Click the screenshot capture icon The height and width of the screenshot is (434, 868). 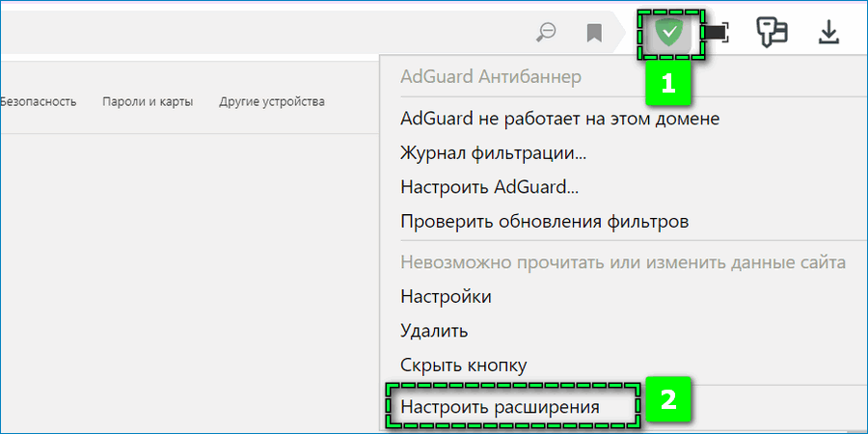[716, 33]
